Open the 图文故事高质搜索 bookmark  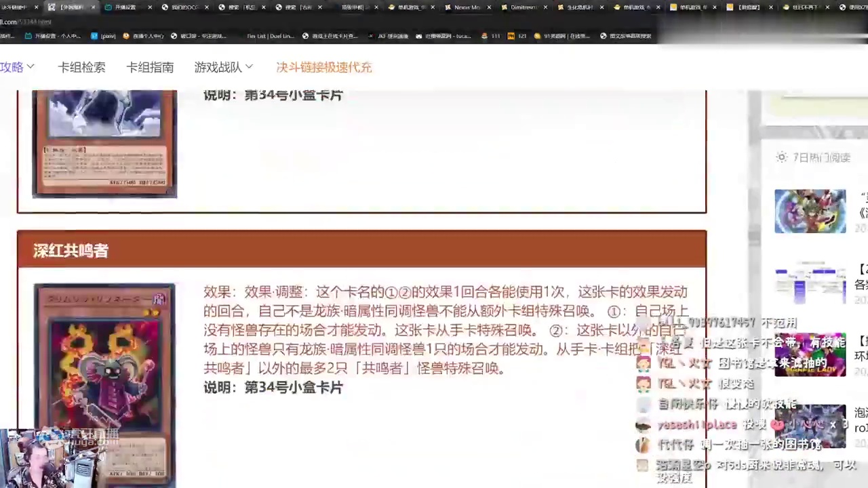[626, 36]
